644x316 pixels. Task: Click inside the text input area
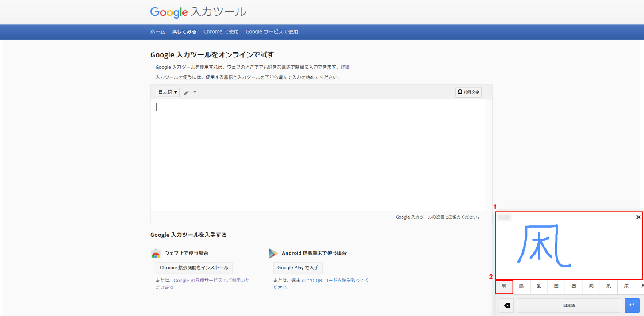318,155
